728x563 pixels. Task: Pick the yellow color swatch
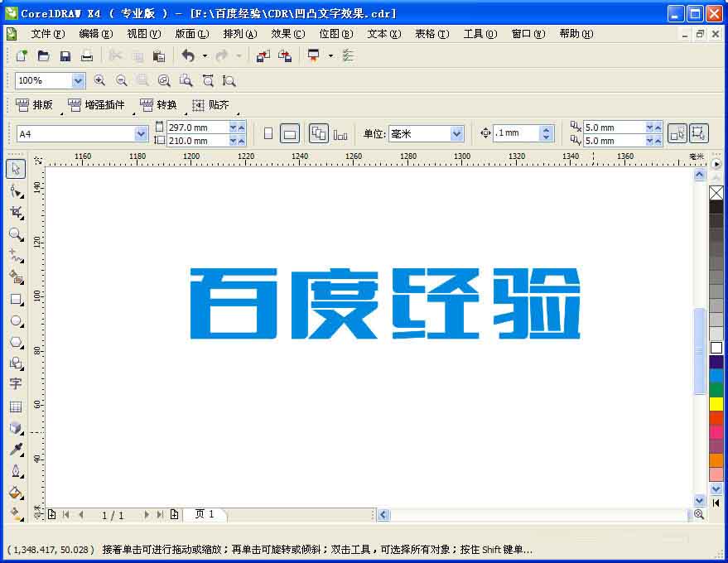716,404
